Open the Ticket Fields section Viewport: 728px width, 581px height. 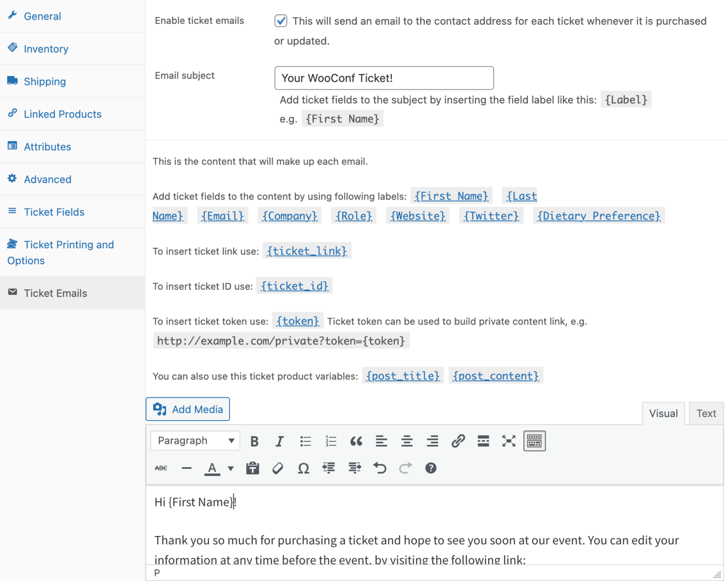54,212
